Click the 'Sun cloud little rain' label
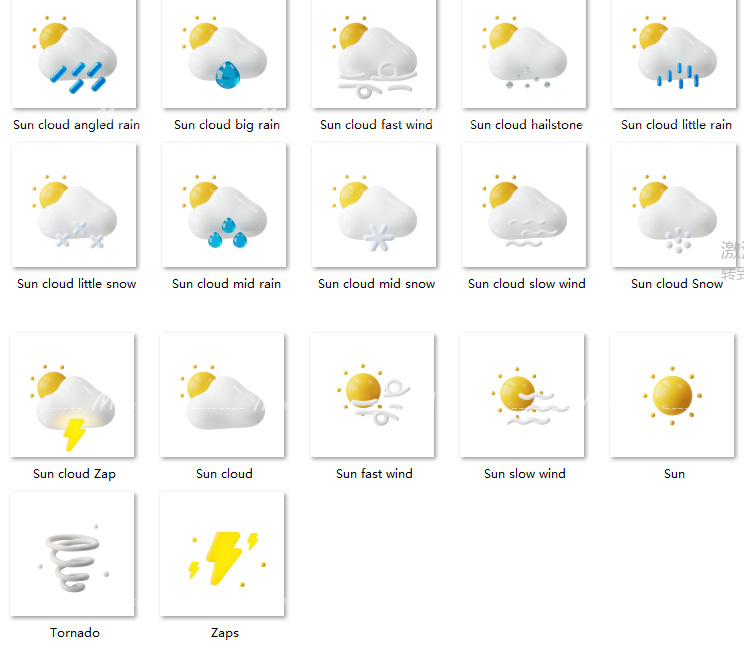The width and height of the screenshot is (750, 671). pos(676,125)
